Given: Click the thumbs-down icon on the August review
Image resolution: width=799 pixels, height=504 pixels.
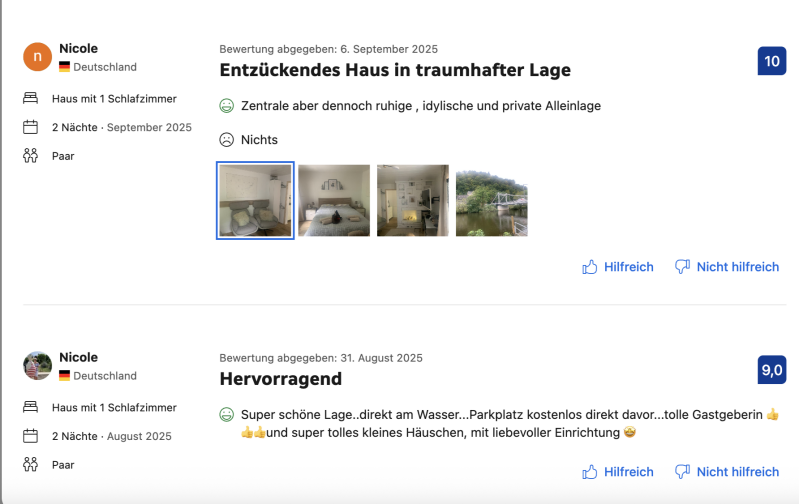Looking at the screenshot, I should pyautogui.click(x=683, y=472).
